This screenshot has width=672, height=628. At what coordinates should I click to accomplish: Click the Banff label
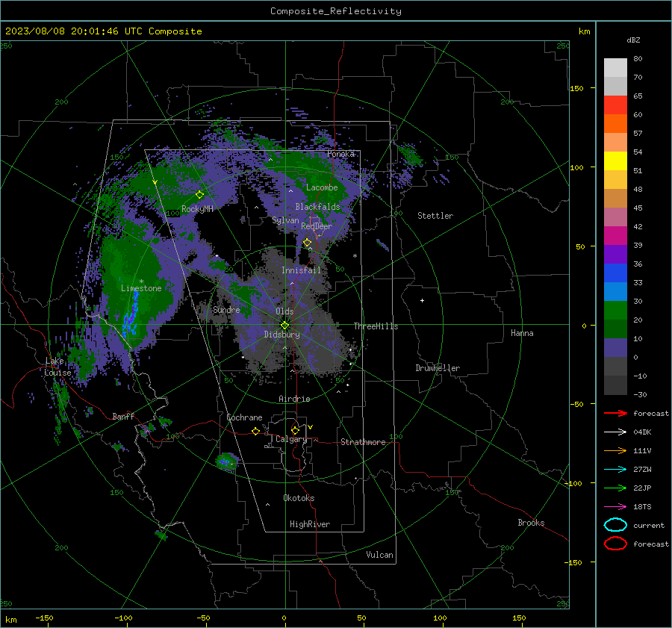[123, 416]
